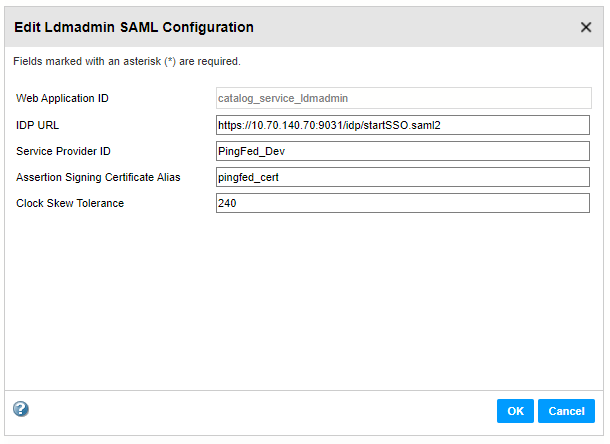This screenshot has width=610, height=444.
Task: Edit the Assertion Signing Certificate Alias field
Action: point(403,177)
